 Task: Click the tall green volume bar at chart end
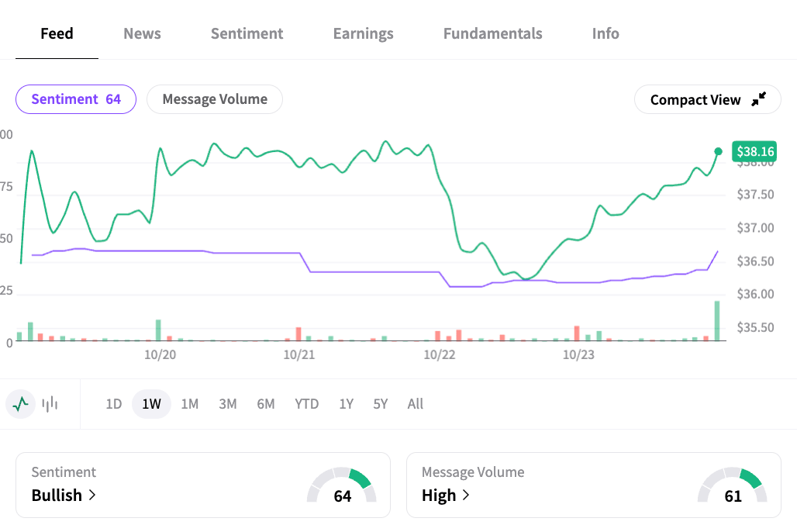(717, 321)
